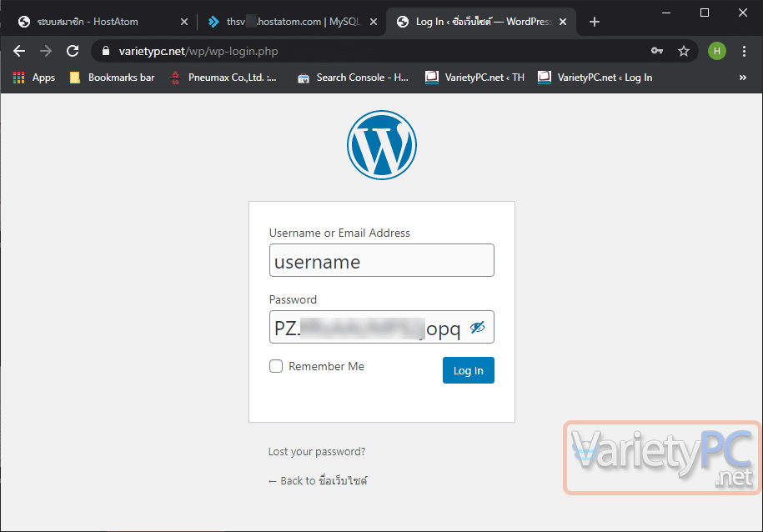Open the Apps grid shortcut
The image size is (763, 532).
(34, 78)
